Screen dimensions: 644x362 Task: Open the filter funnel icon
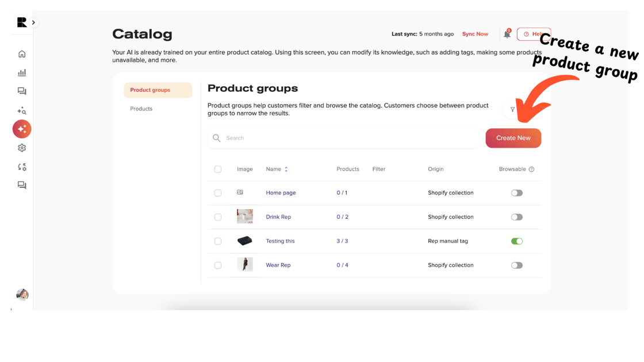pyautogui.click(x=512, y=110)
